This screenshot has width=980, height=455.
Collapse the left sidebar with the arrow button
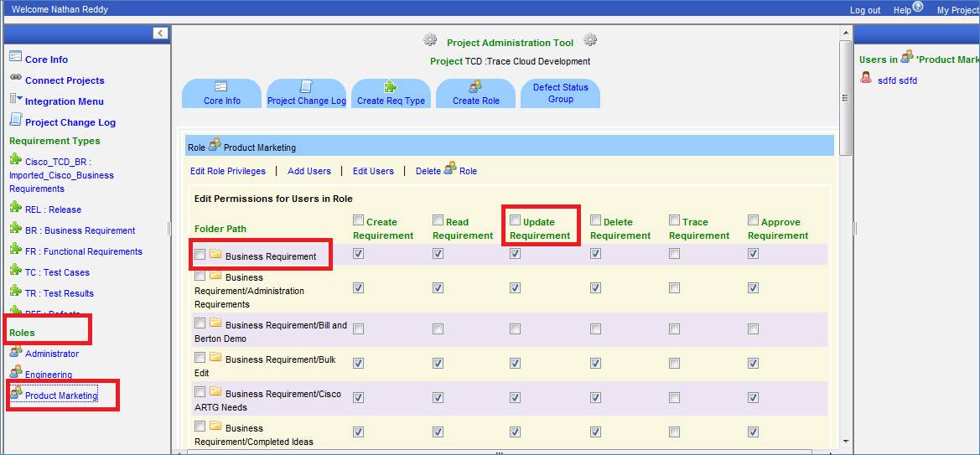[161, 34]
